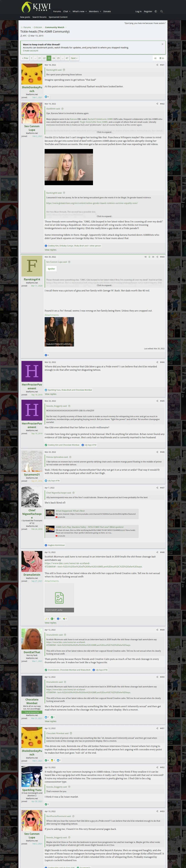The height and width of the screenshot is (868, 186).
Task: Click share icon on post #444
Action: (157, 362)
